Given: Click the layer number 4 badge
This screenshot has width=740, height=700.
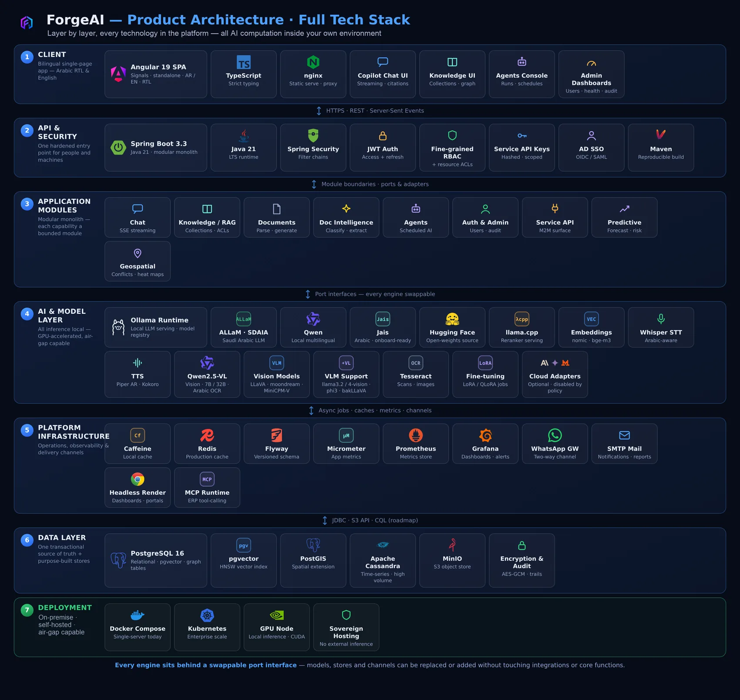Looking at the screenshot, I should point(27,314).
